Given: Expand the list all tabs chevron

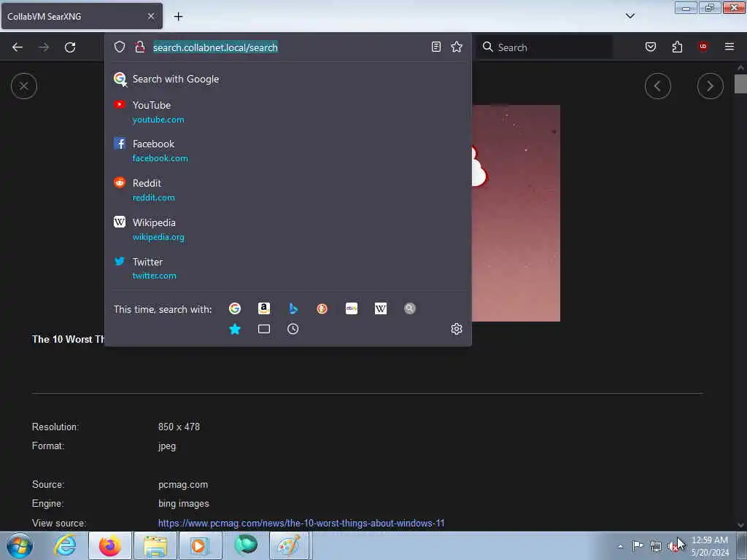Looking at the screenshot, I should tap(630, 16).
